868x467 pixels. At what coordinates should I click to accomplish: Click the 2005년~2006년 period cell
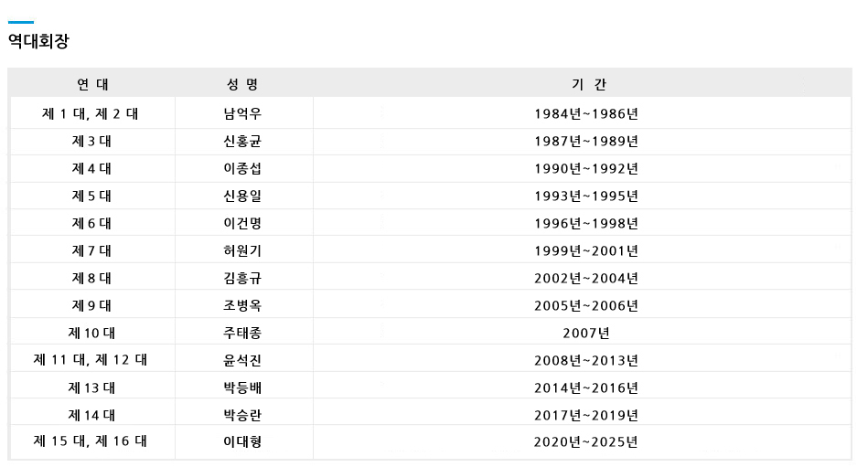(x=586, y=306)
